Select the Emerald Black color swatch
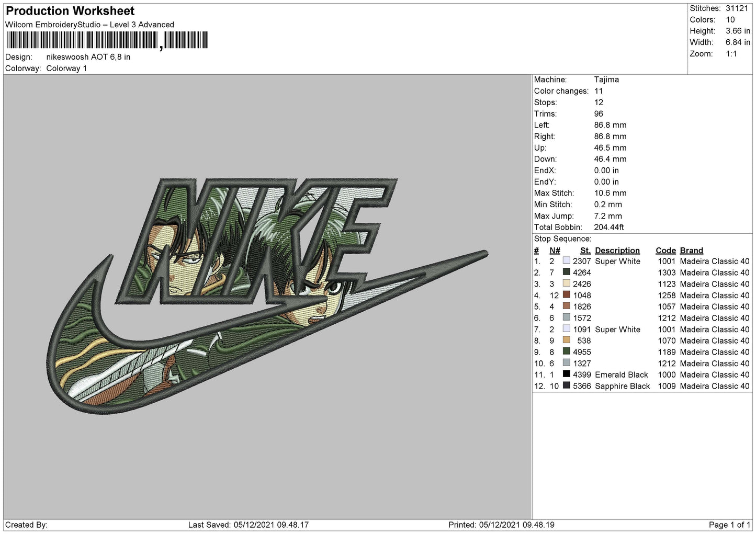Screen dimensions: 756x534 click(x=566, y=374)
